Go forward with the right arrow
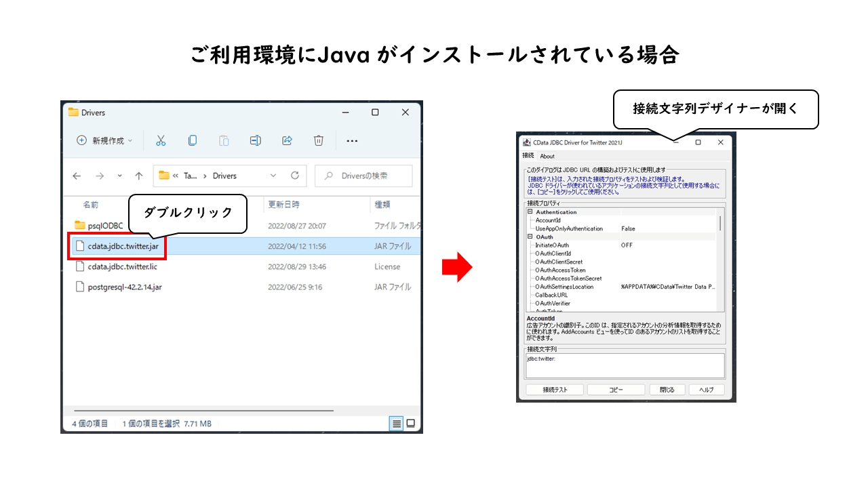The image size is (868, 488). pyautogui.click(x=100, y=176)
